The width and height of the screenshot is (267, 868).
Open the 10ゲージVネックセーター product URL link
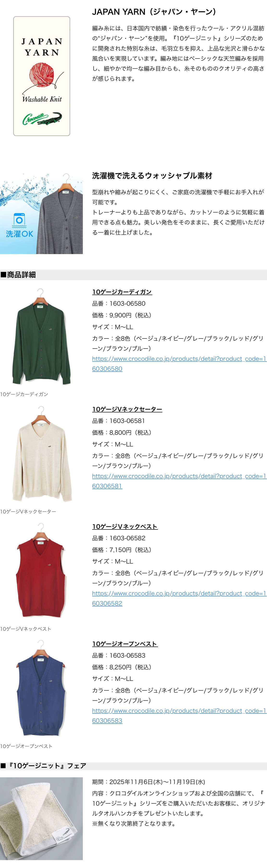pos(179,481)
